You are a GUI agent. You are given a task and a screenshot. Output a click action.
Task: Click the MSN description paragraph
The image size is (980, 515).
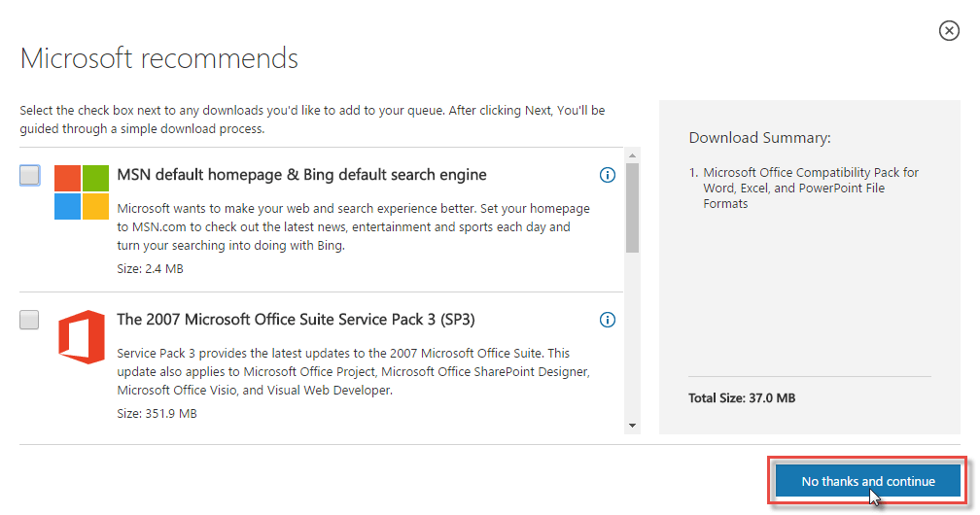353,226
